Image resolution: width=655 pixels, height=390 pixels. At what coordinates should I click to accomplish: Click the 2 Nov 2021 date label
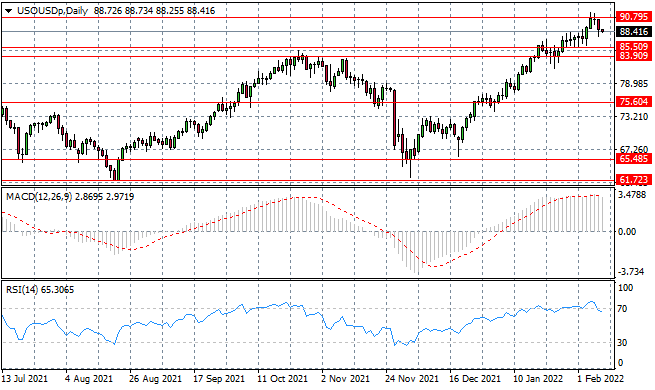345,379
